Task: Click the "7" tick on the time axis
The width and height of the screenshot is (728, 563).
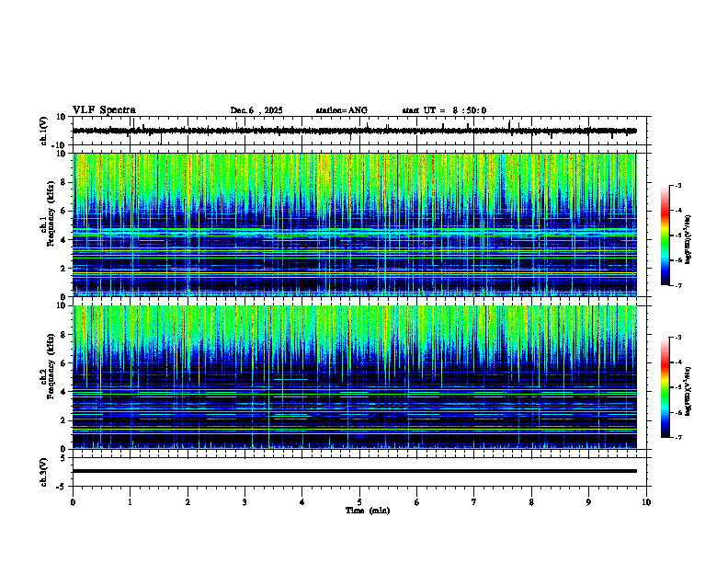Action: coord(474,502)
